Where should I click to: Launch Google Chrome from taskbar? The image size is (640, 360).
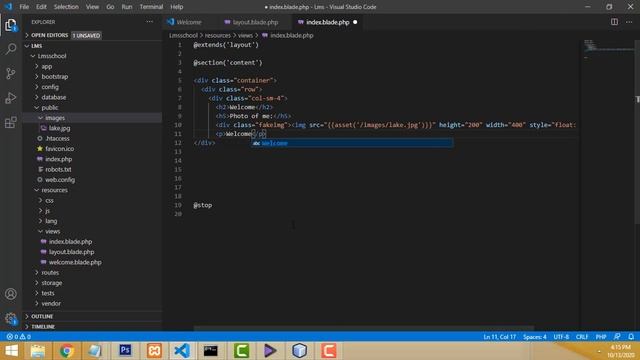(x=67, y=351)
